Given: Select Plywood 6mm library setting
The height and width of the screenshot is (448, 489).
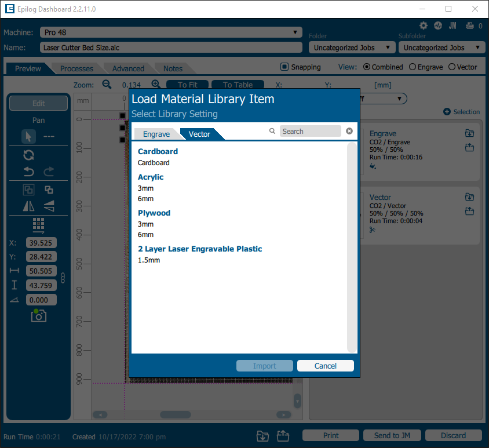Looking at the screenshot, I should coord(145,235).
